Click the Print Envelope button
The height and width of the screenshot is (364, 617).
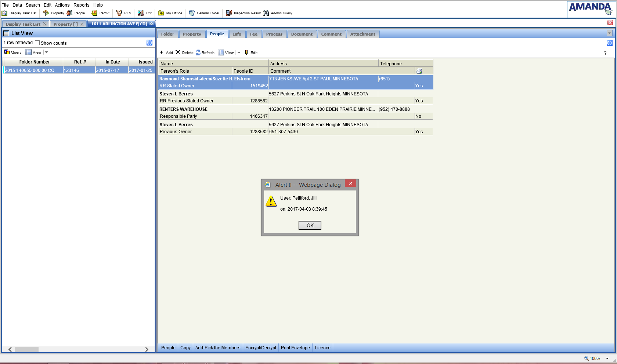[x=295, y=348]
